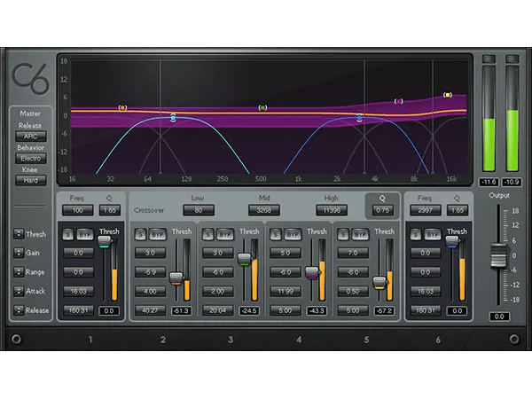The image size is (532, 399).
Task: Click the band 2 attack value 4.00
Action: click(x=151, y=292)
